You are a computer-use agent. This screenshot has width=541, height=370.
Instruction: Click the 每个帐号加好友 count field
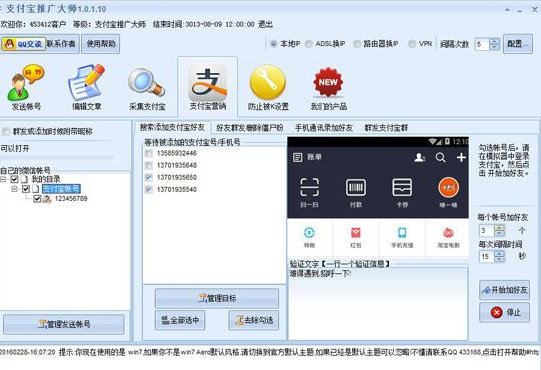(486, 231)
